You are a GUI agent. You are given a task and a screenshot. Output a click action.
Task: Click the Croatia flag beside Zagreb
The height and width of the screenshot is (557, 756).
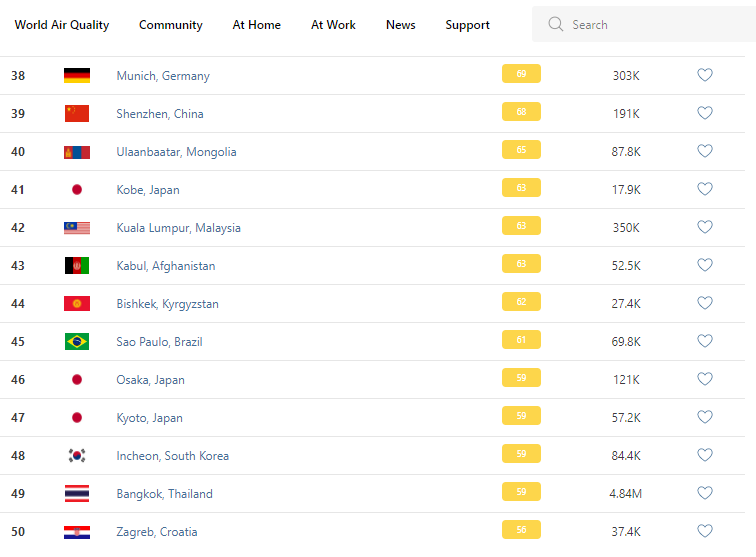pos(77,532)
